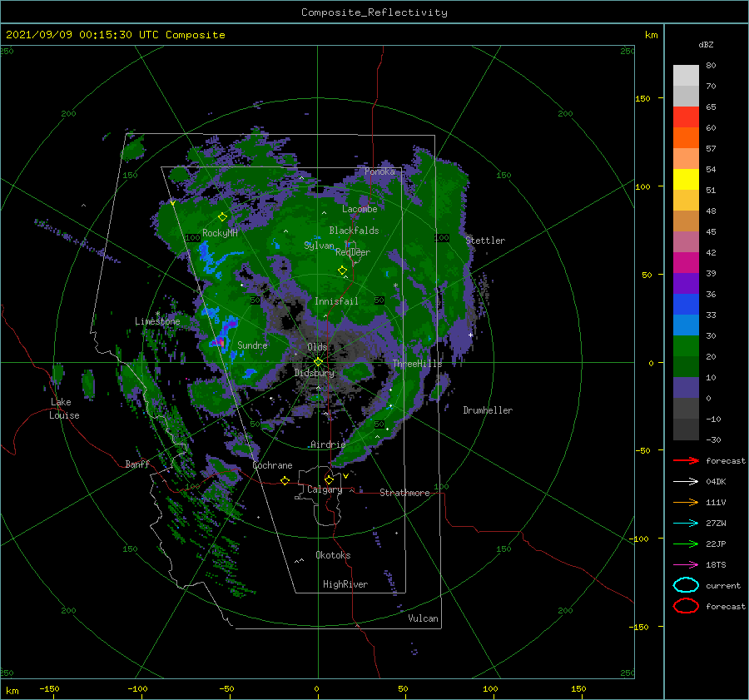
Task: Click the RockyMH label
Action: pyautogui.click(x=220, y=233)
